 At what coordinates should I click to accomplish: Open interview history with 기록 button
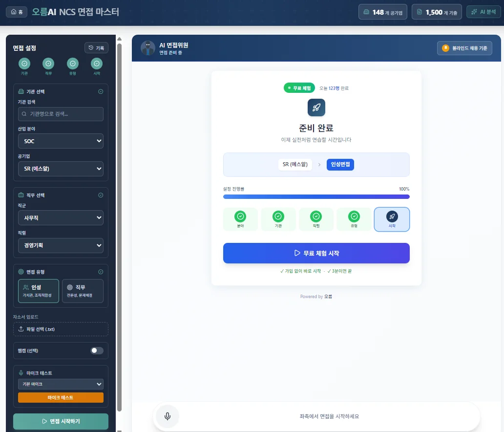click(x=96, y=47)
